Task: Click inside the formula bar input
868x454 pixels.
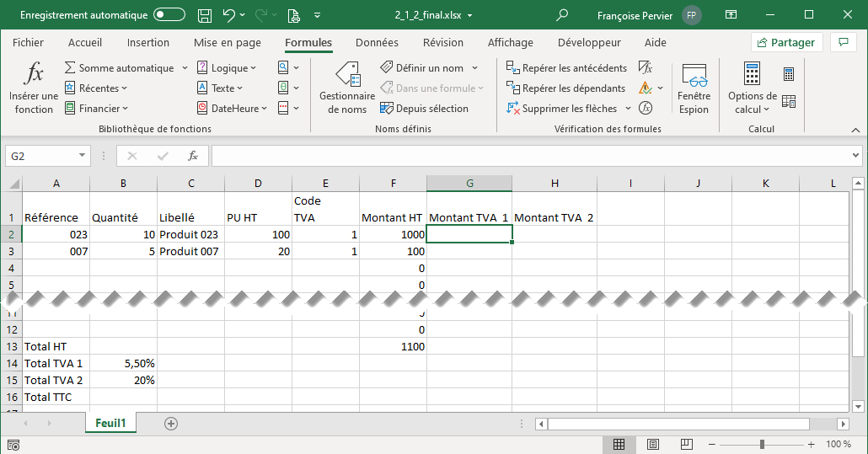Action: [531, 156]
